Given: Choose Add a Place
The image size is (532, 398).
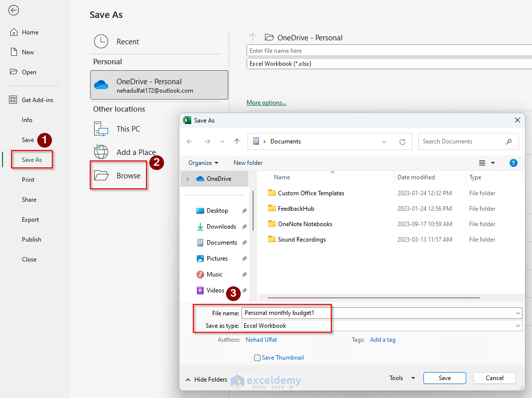Looking at the screenshot, I should pos(125,152).
